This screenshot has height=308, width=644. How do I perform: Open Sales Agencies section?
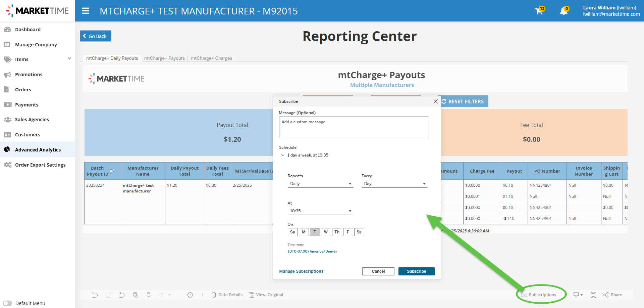pyautogui.click(x=32, y=120)
